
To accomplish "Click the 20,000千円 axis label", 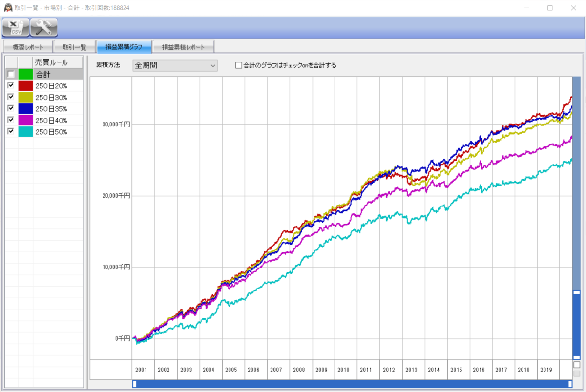I will [116, 196].
